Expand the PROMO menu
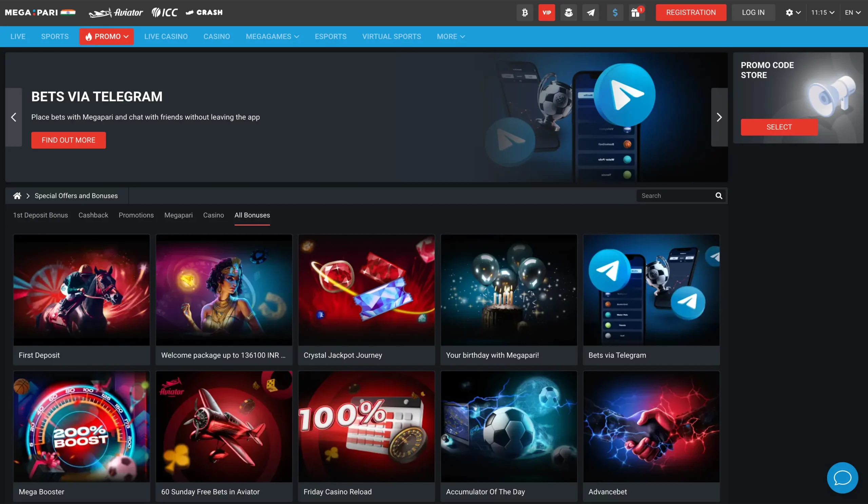Viewport: 868px width, 504px height. 106,37
